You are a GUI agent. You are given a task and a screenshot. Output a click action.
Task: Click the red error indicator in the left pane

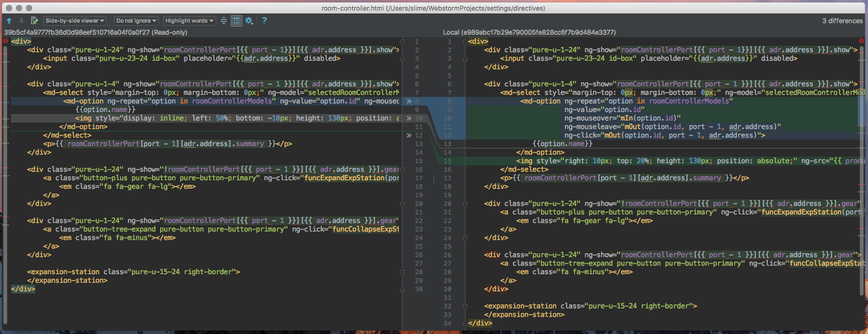(5, 41)
